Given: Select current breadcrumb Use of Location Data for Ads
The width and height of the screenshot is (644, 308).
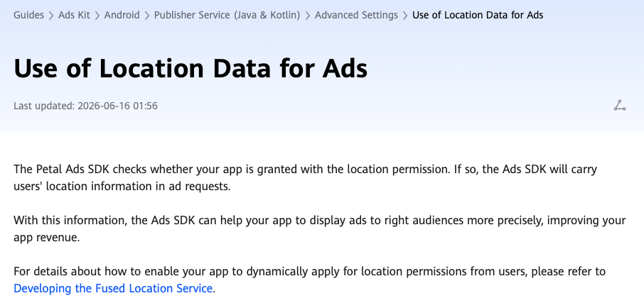Looking at the screenshot, I should click(478, 15).
